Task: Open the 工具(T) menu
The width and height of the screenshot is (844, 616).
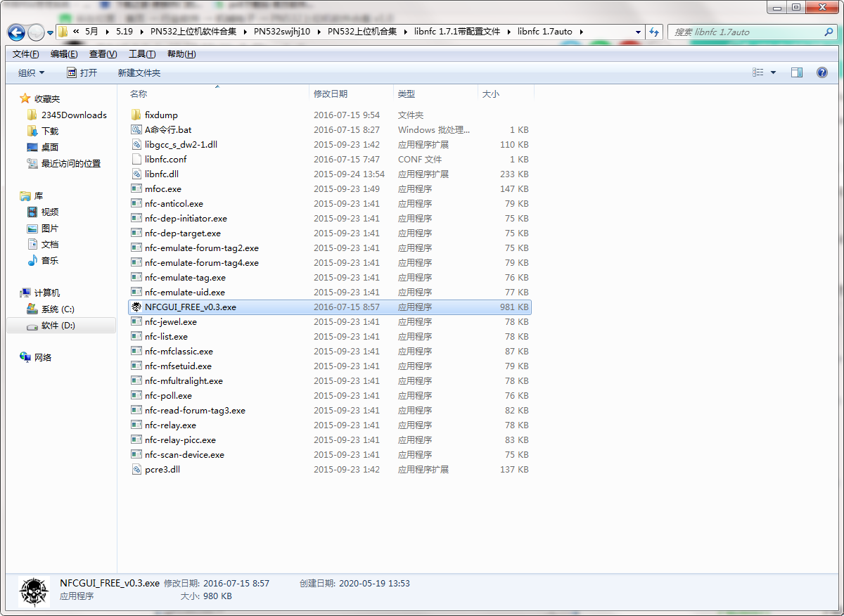Action: pyautogui.click(x=142, y=54)
